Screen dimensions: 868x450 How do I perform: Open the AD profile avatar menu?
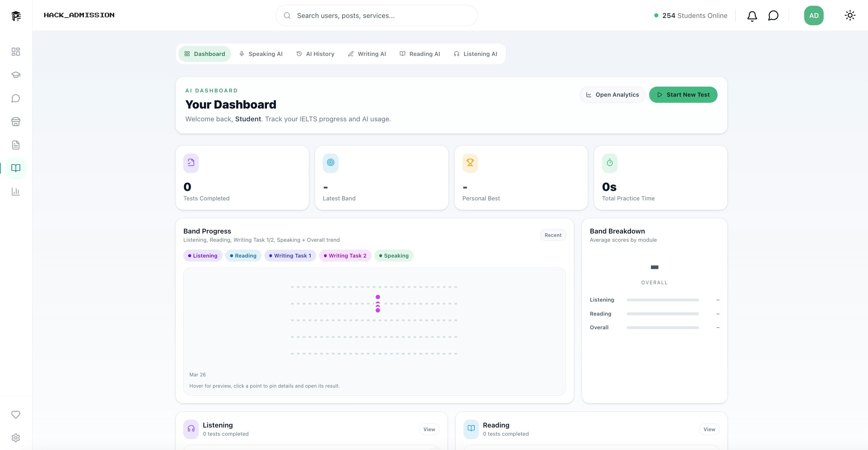click(814, 15)
